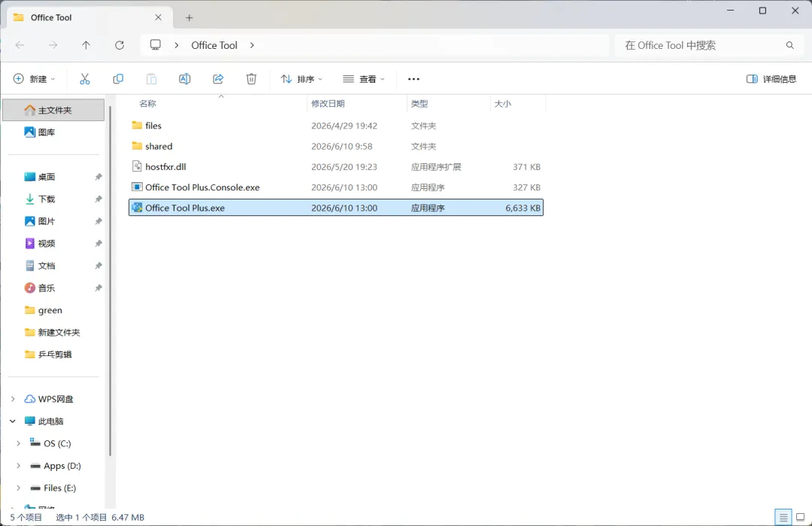
Task: Click the shared folder icon
Action: point(137,146)
